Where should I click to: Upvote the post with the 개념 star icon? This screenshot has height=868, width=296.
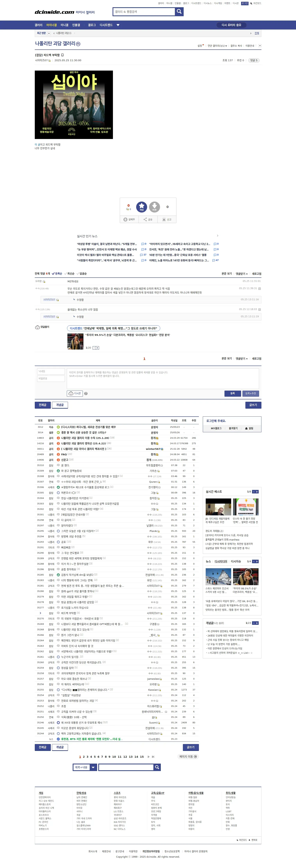click(x=141, y=207)
